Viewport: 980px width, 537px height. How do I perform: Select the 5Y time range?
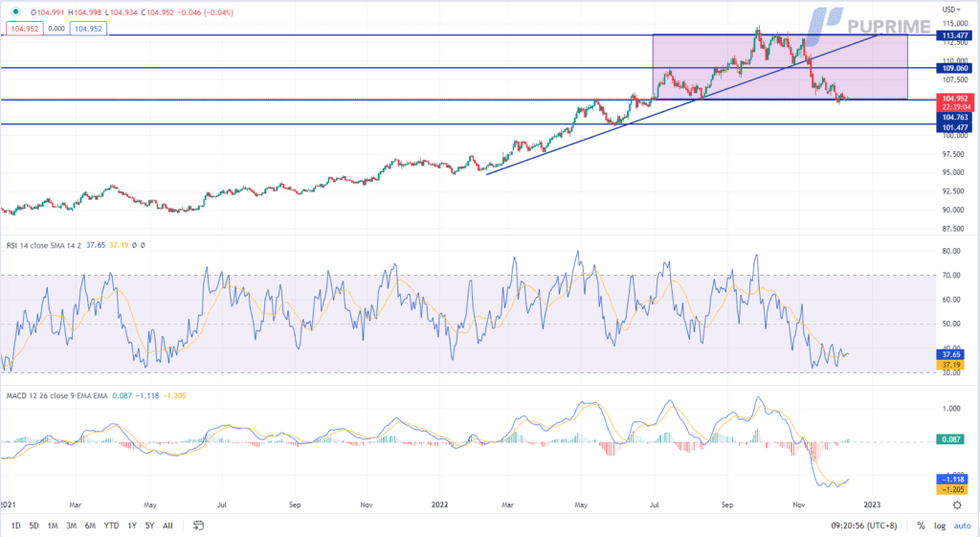coord(149,526)
